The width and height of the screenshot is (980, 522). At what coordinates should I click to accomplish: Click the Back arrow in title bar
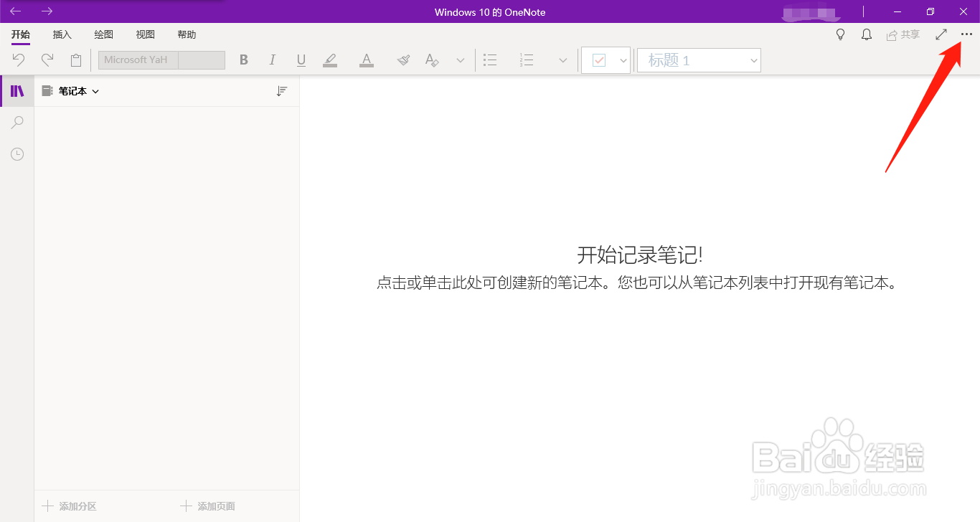tap(15, 11)
